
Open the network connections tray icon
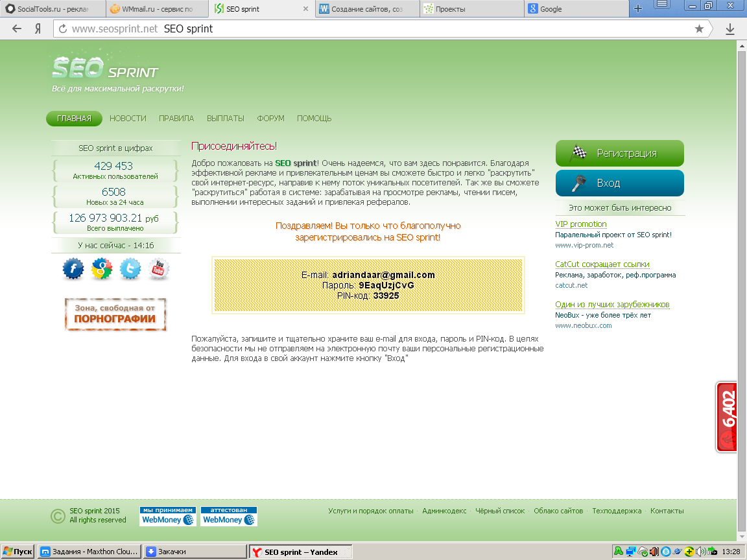631,552
